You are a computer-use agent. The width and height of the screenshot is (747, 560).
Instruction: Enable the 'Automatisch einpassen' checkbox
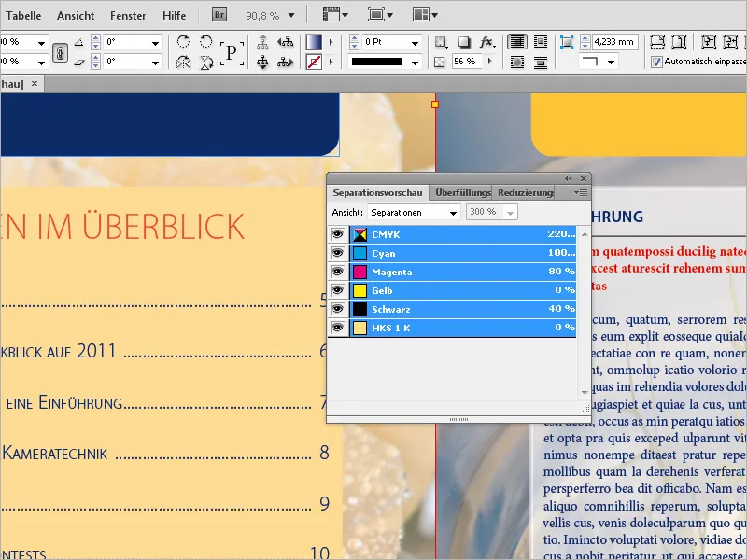point(656,62)
